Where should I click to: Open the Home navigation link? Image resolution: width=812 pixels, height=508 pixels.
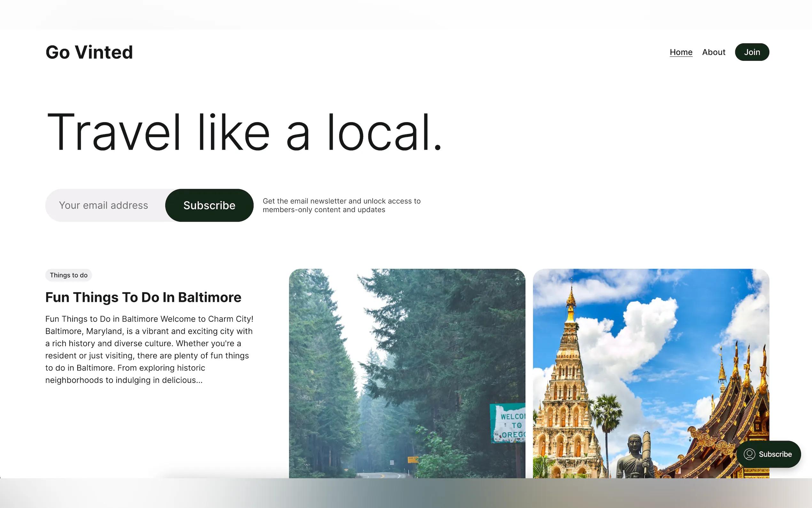pyautogui.click(x=681, y=52)
